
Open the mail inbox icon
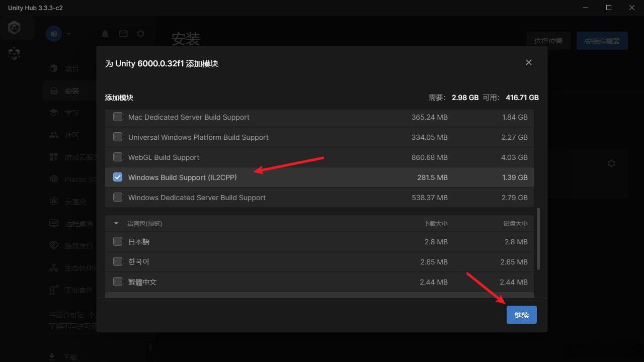pos(123,34)
